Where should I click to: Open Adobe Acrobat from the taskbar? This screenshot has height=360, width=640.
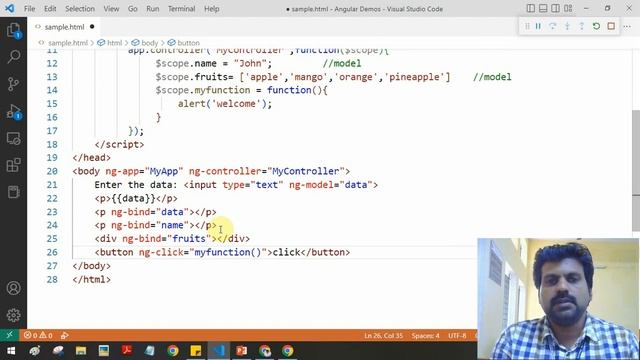127,351
